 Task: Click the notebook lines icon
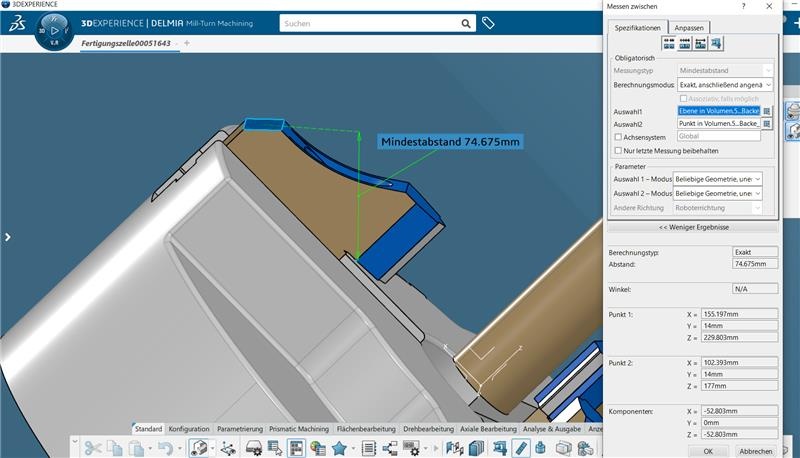368,448
